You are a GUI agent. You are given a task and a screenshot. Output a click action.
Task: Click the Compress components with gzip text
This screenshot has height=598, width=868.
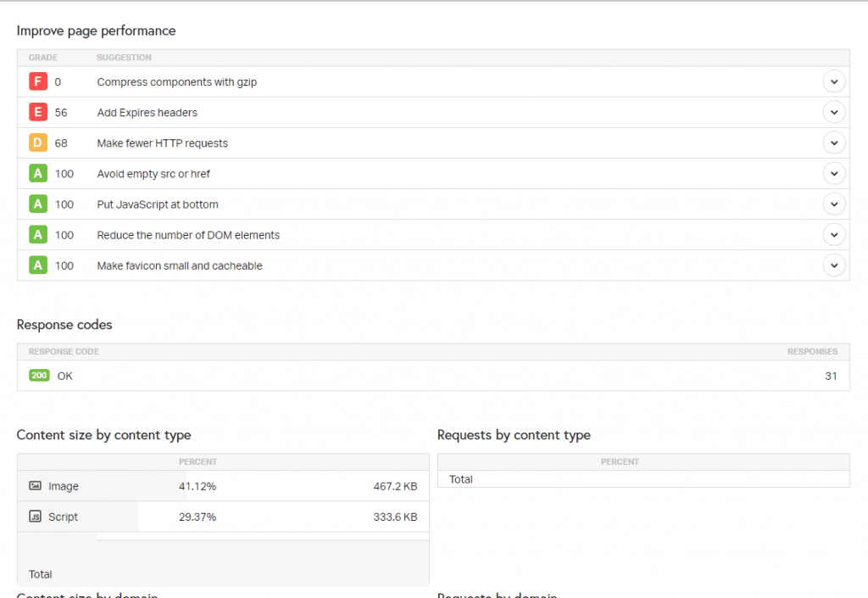point(176,82)
